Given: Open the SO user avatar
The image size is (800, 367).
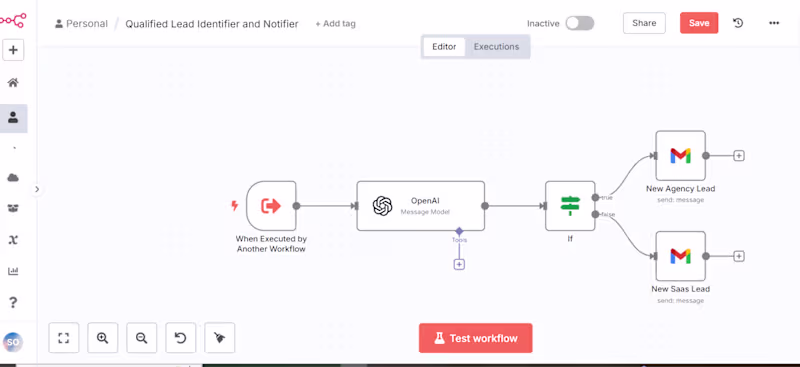Looking at the screenshot, I should (x=13, y=342).
